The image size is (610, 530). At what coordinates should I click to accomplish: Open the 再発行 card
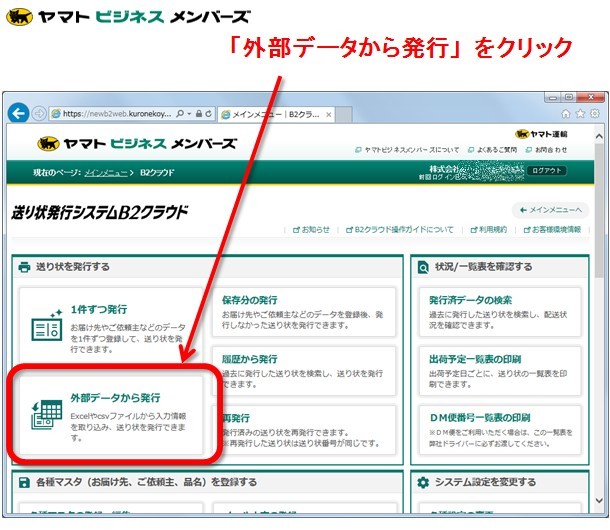304,430
